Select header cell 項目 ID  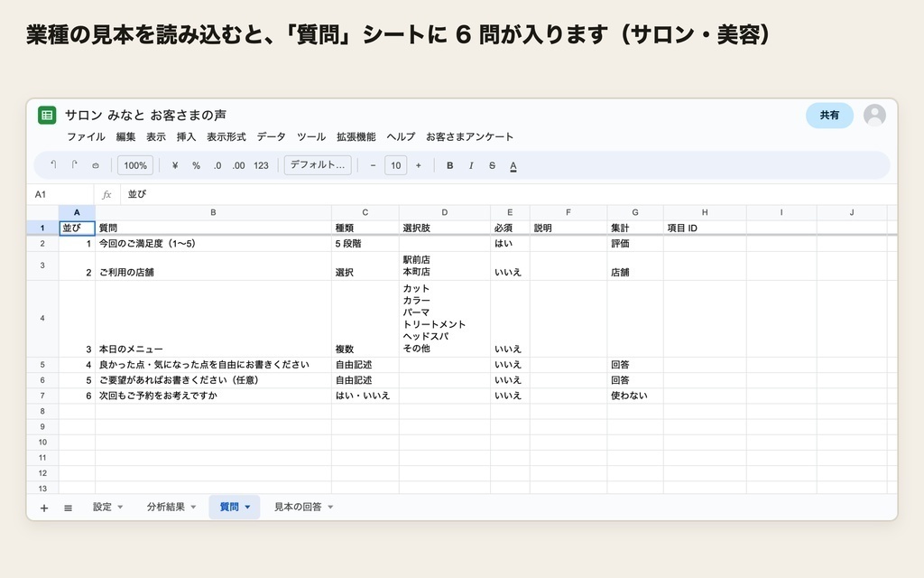[x=705, y=228]
